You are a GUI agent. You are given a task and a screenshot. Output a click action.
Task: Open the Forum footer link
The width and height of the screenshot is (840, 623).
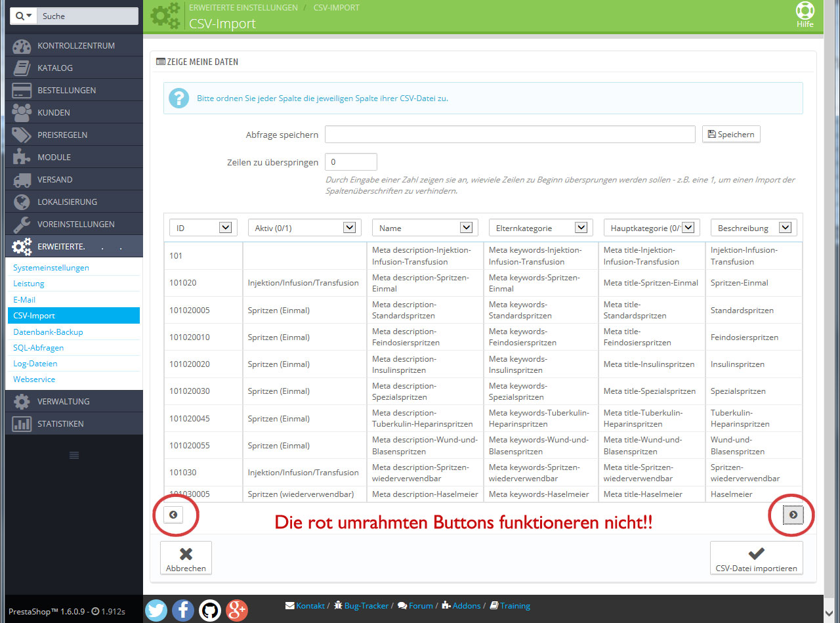tap(415, 606)
